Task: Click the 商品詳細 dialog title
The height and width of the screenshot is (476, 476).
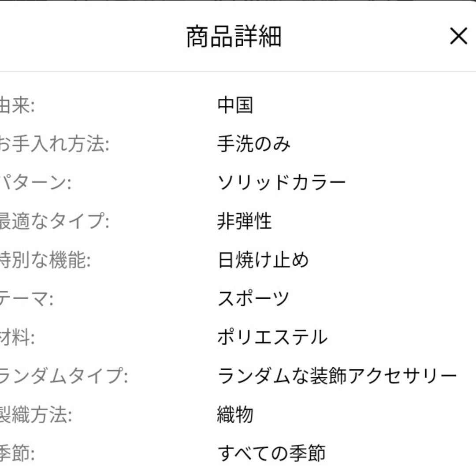Action: (234, 37)
